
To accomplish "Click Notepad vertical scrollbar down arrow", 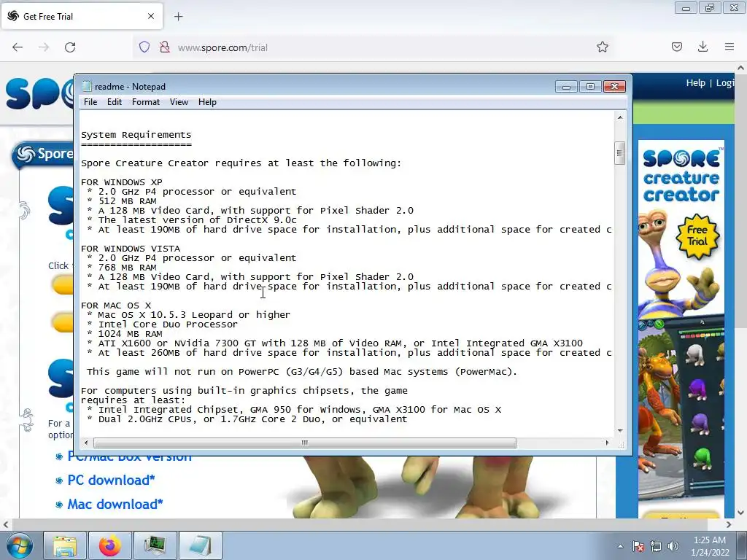I will coord(620,430).
